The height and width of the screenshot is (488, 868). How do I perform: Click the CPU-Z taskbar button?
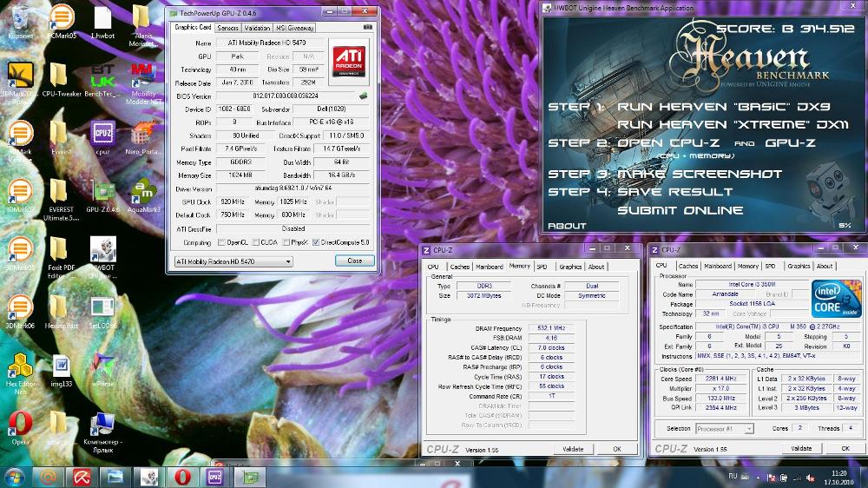[x=214, y=477]
